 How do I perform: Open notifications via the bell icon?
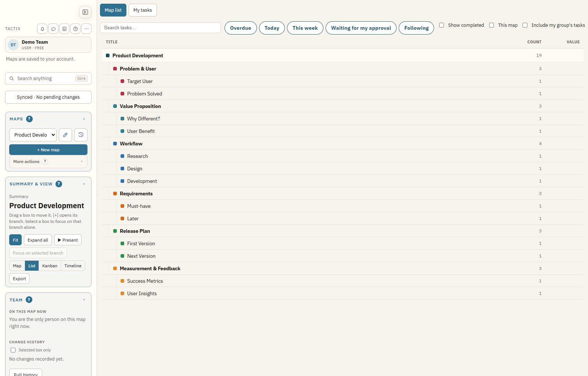pyautogui.click(x=42, y=29)
